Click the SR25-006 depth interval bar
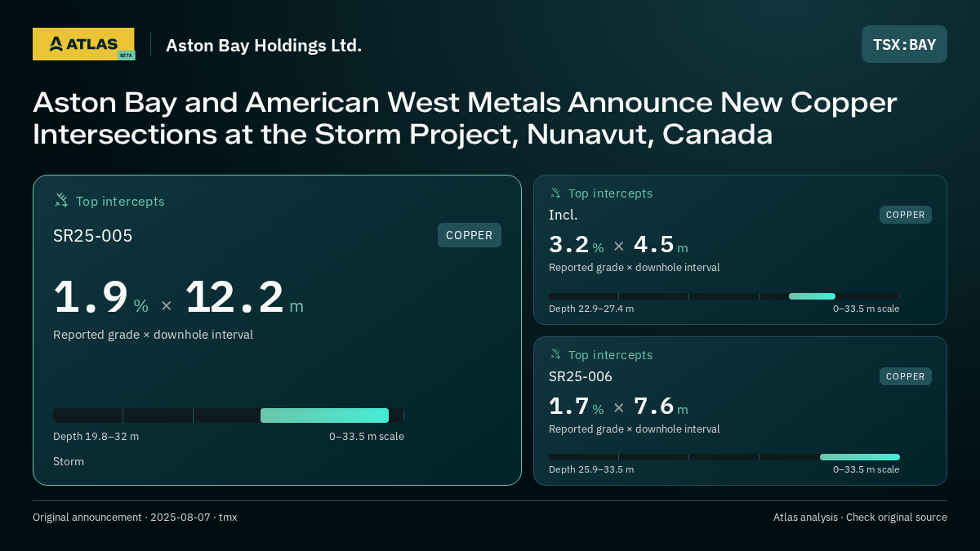 tap(724, 457)
